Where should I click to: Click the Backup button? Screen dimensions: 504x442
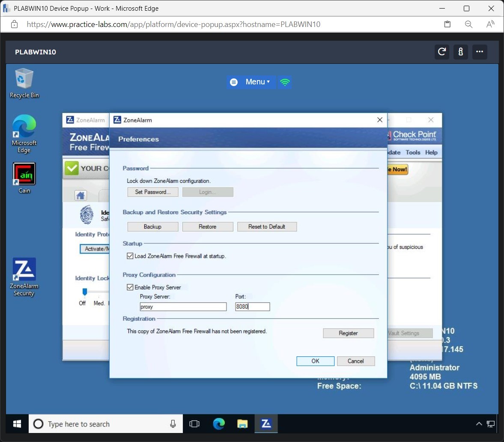coord(153,227)
